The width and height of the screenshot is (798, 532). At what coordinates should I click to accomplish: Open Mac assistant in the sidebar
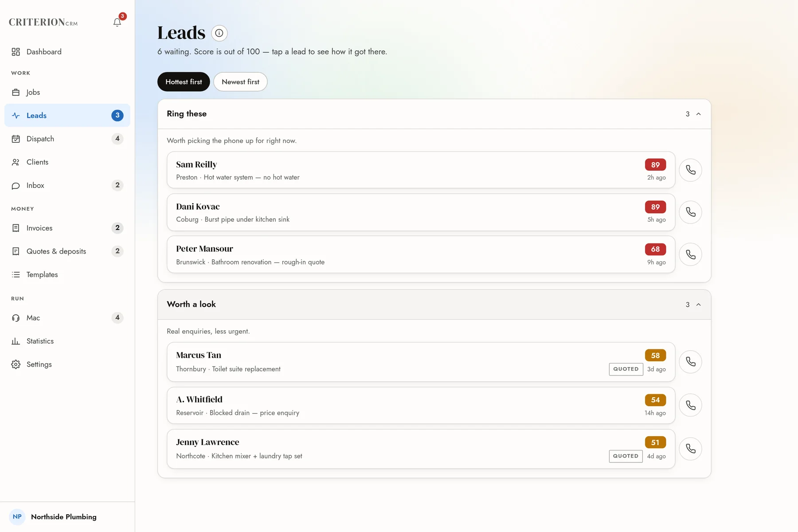(67, 318)
